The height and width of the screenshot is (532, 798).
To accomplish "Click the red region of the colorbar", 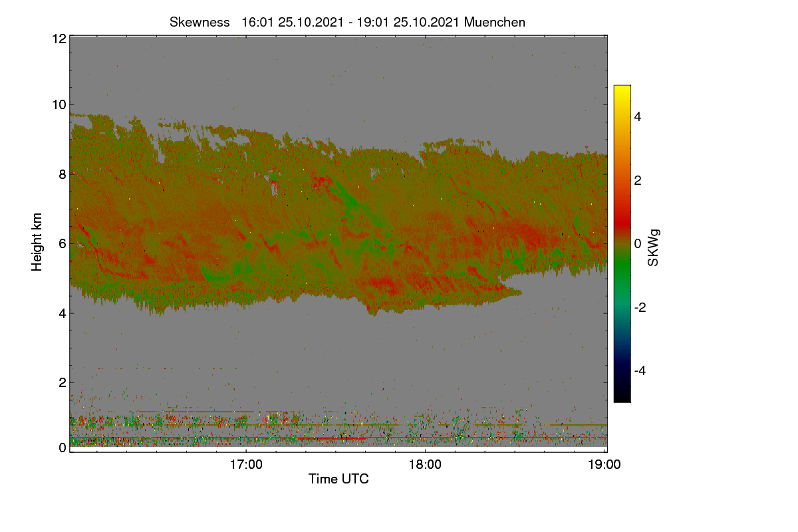I will pos(622,213).
